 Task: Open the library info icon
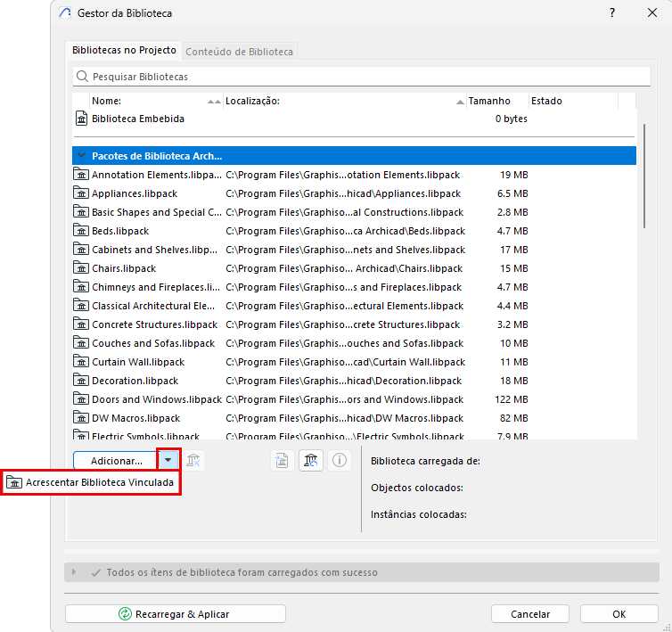pos(340,461)
